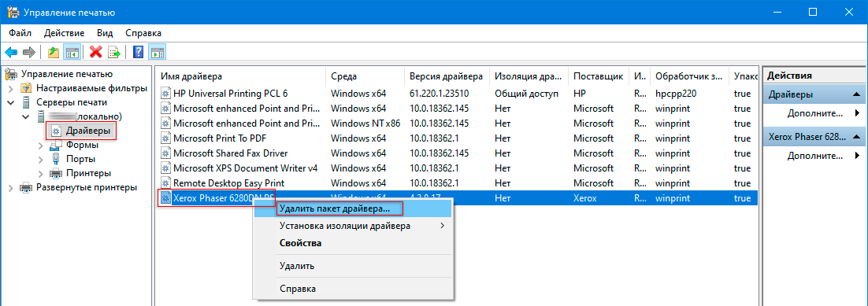Click the Up one level folder icon
Screen dimensions: 868x306
53,52
